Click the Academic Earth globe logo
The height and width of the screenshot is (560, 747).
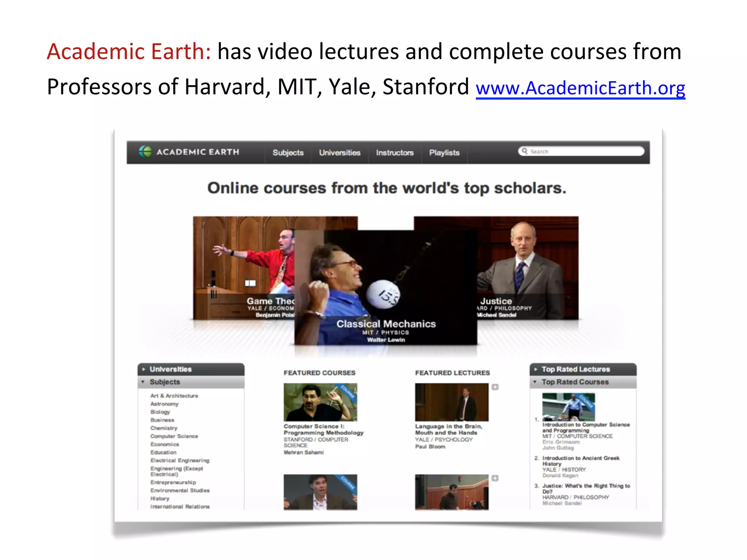click(x=145, y=152)
